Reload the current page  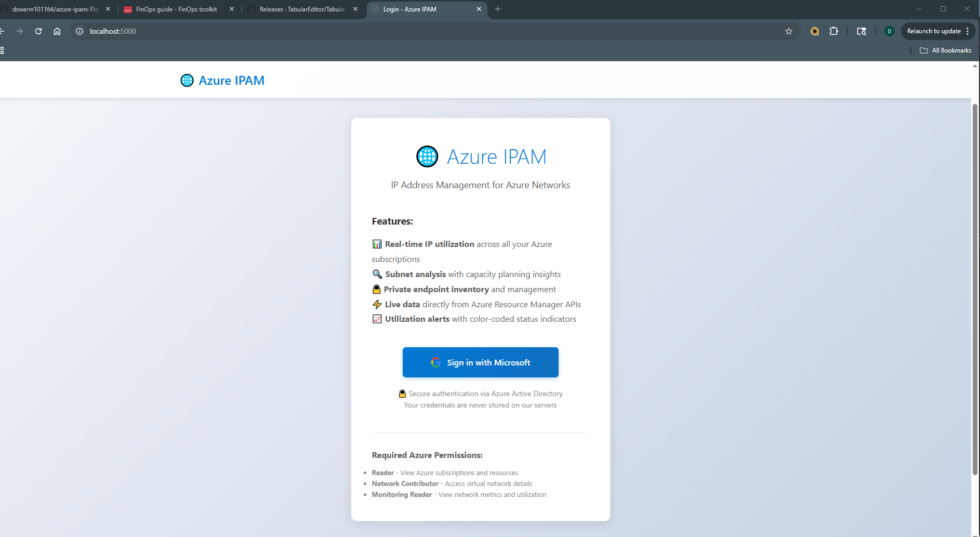[38, 31]
